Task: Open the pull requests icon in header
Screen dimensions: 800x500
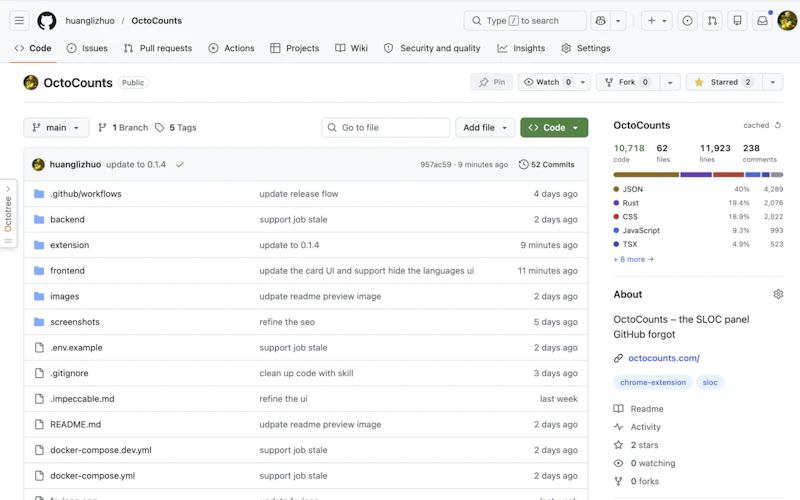Action: pos(712,20)
